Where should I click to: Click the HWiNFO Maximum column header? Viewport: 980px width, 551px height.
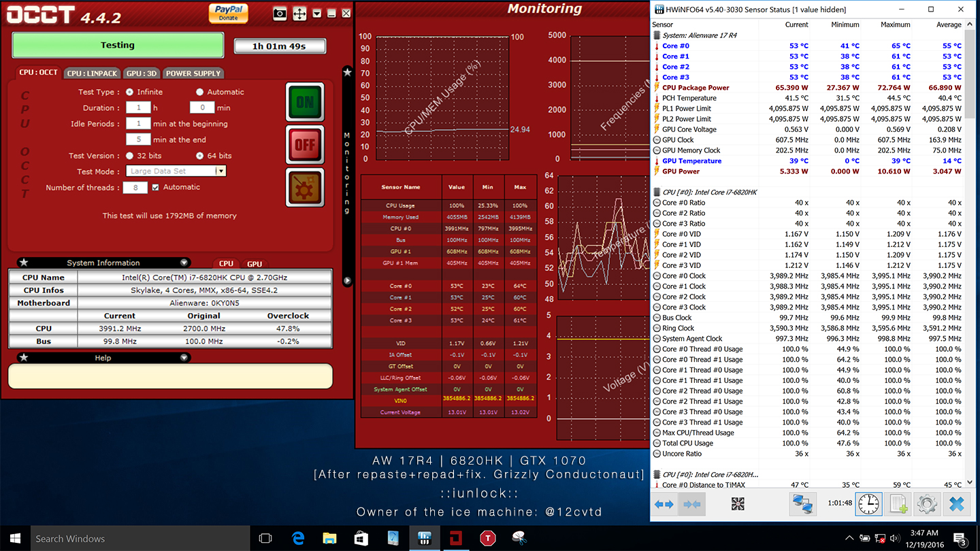pyautogui.click(x=895, y=24)
